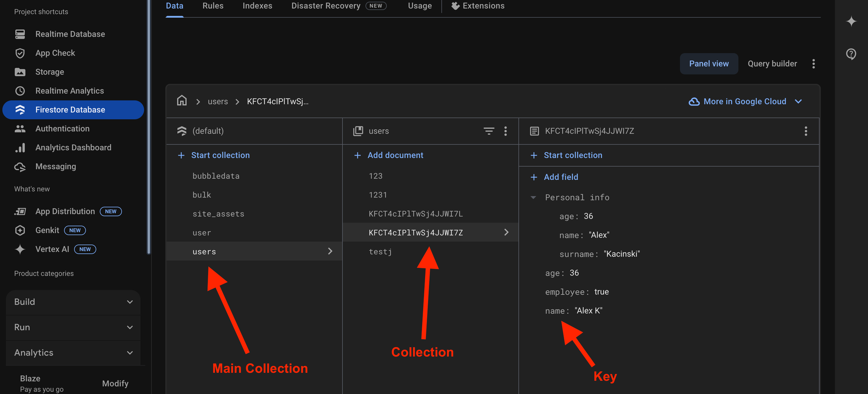The image size is (868, 394).
Task: Select the testj document
Action: coord(380,251)
